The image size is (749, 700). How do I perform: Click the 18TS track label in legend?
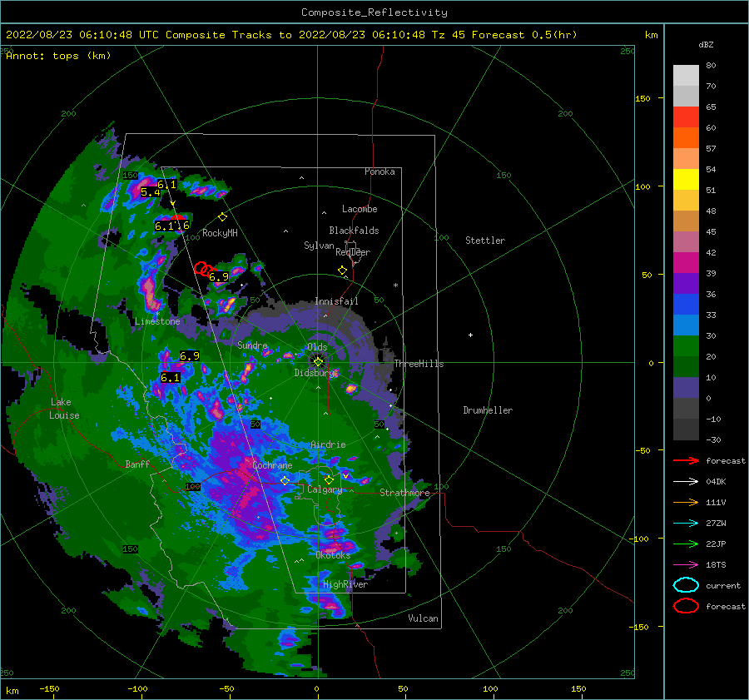(716, 564)
